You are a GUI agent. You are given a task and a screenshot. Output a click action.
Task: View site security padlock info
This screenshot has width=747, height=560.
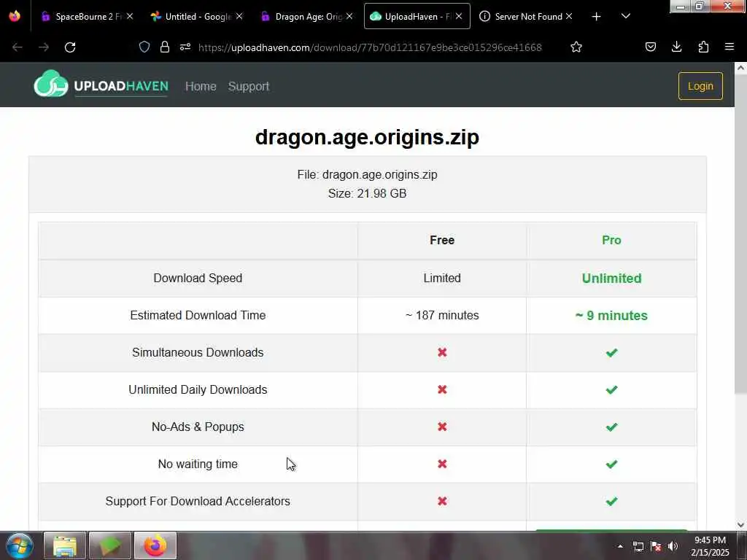click(x=165, y=47)
